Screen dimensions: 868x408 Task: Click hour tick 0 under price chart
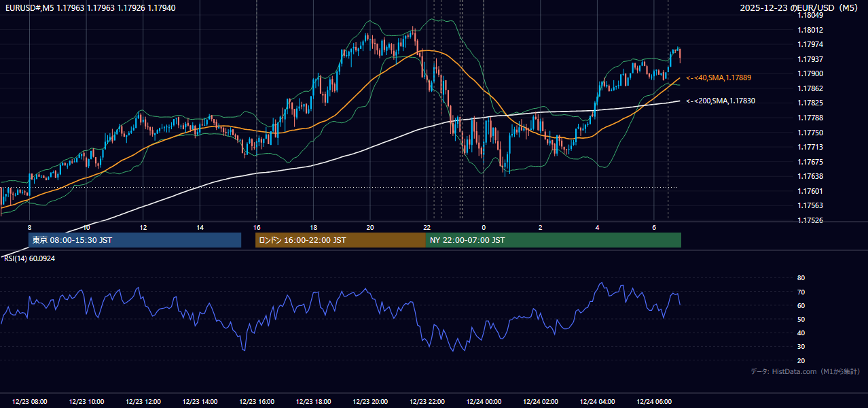point(484,227)
